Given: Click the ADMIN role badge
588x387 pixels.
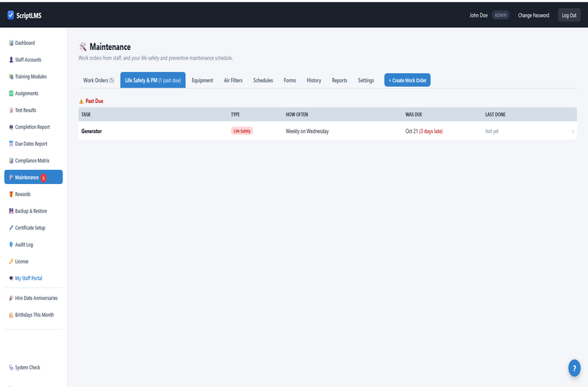Looking at the screenshot, I should (x=501, y=15).
